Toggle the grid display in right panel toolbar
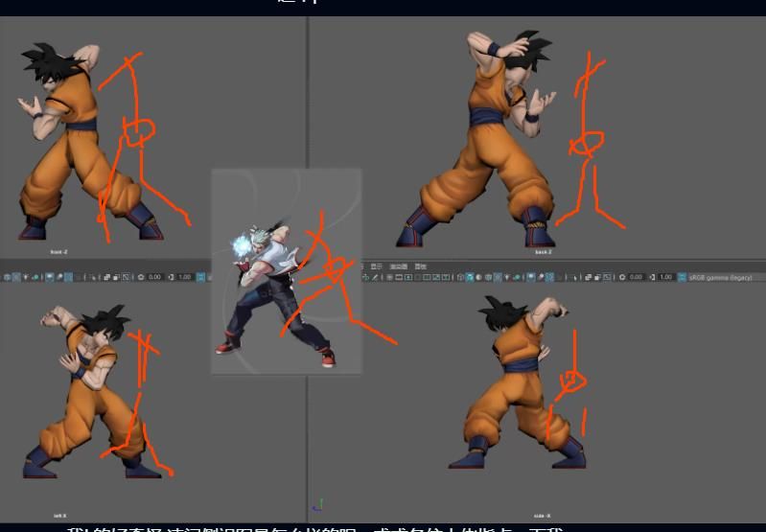 tap(389, 277)
